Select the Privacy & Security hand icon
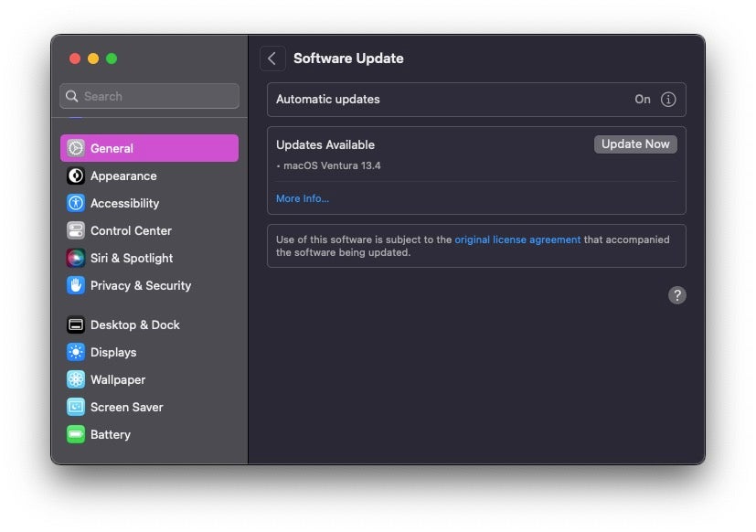The image size is (756, 532). 76,285
